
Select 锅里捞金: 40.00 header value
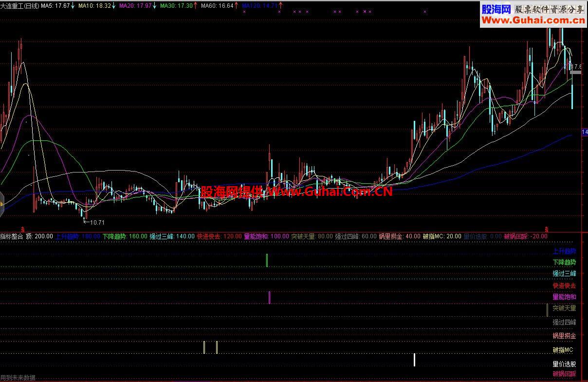[400, 236]
